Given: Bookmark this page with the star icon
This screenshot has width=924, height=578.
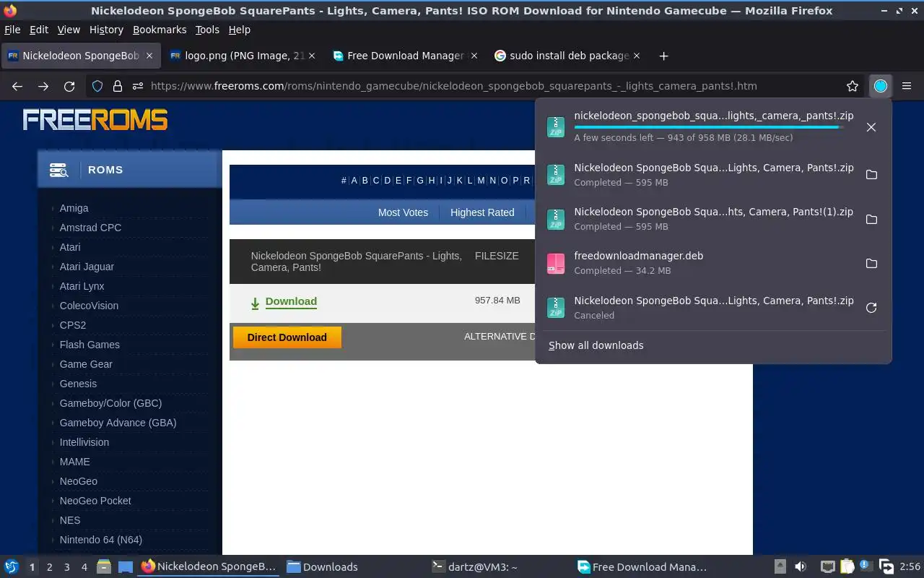Looking at the screenshot, I should click(x=853, y=86).
